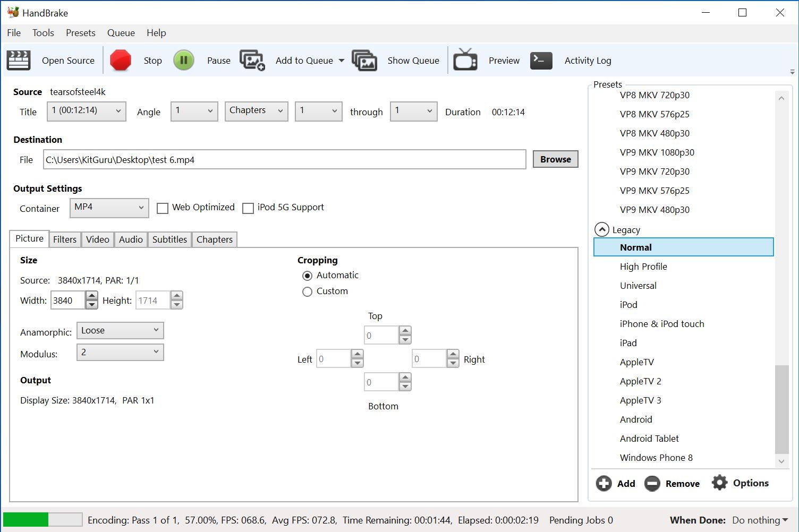Pause encoding with the green pause icon
This screenshot has width=799, height=532.
[184, 61]
